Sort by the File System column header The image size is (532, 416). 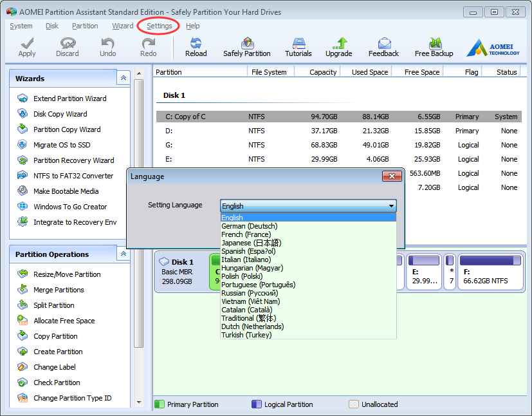coord(271,72)
